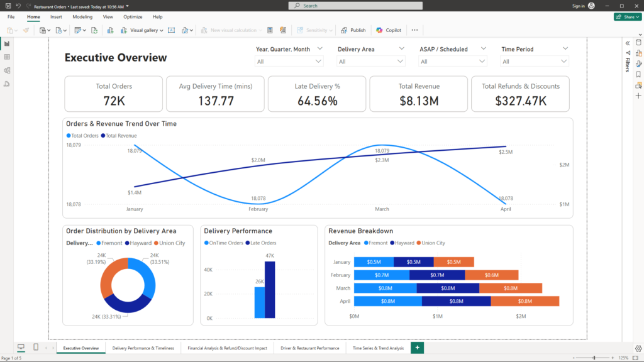Switch to Driver & Restaurant Performance page tab
Viewport: 644px width, 362px height.
point(310,348)
